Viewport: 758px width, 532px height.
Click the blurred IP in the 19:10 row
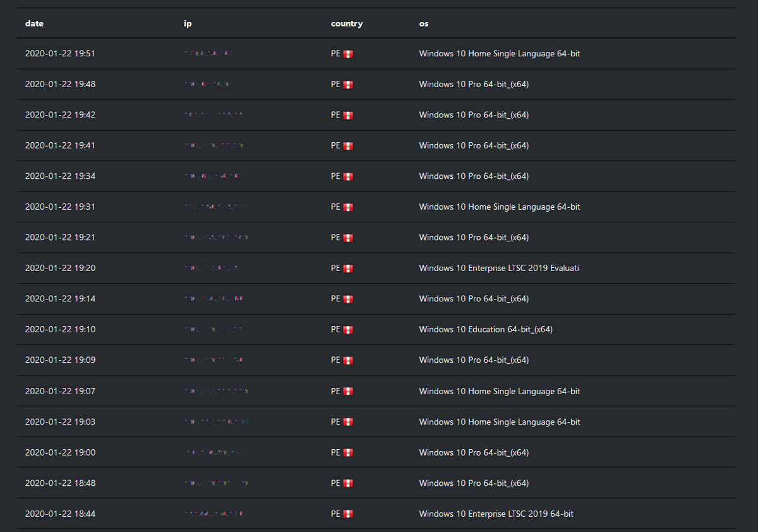[214, 329]
